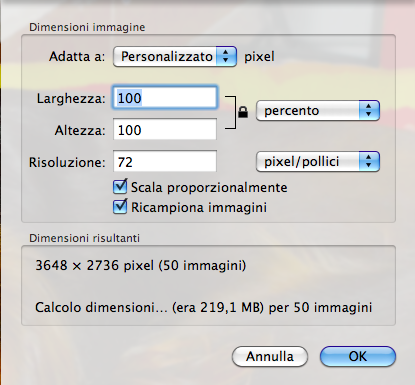Focus the Risoluzione field showing 72

point(165,161)
